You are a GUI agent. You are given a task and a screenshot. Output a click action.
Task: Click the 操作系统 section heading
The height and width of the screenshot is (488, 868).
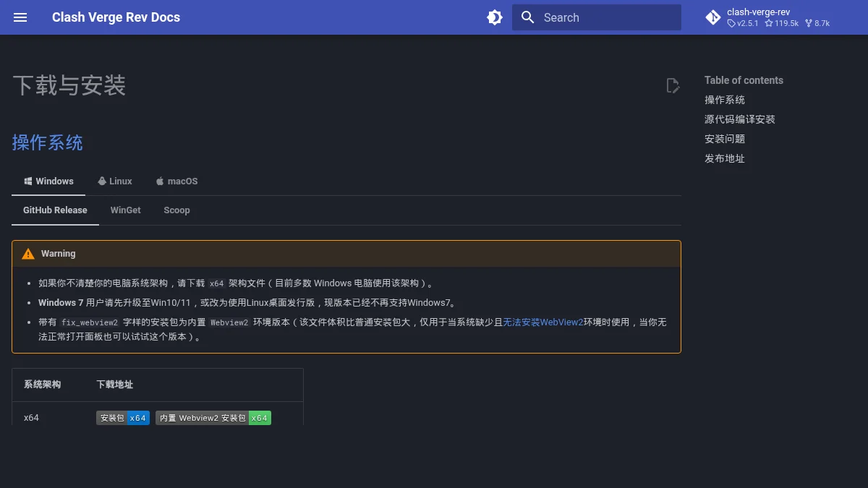click(x=48, y=142)
